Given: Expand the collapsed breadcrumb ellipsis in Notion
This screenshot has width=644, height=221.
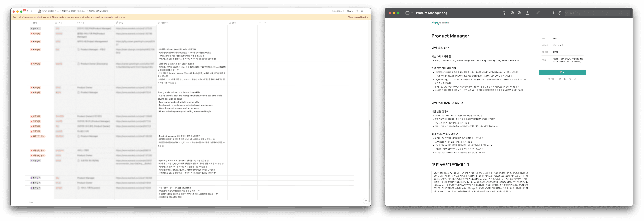Looking at the screenshot, I should pyautogui.click(x=58, y=11).
